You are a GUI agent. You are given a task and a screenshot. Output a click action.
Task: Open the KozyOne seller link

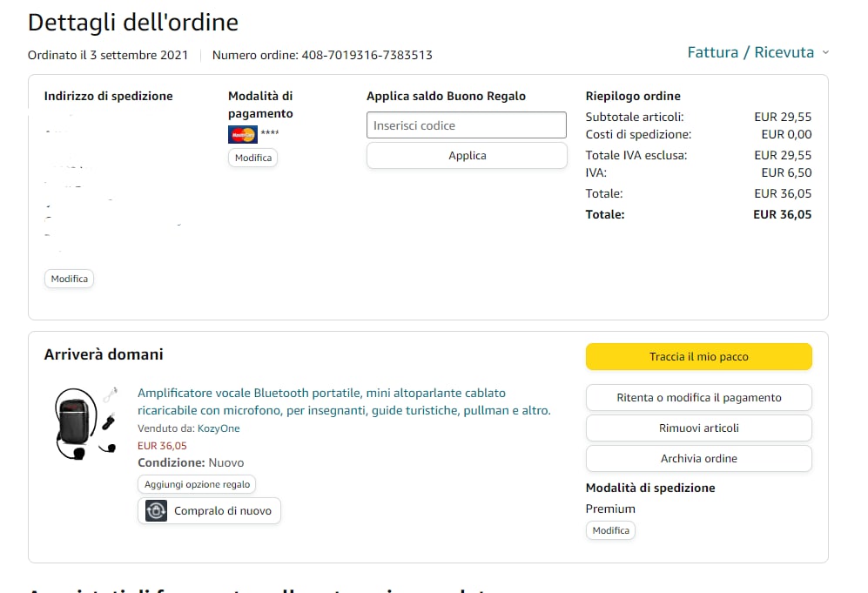click(219, 428)
